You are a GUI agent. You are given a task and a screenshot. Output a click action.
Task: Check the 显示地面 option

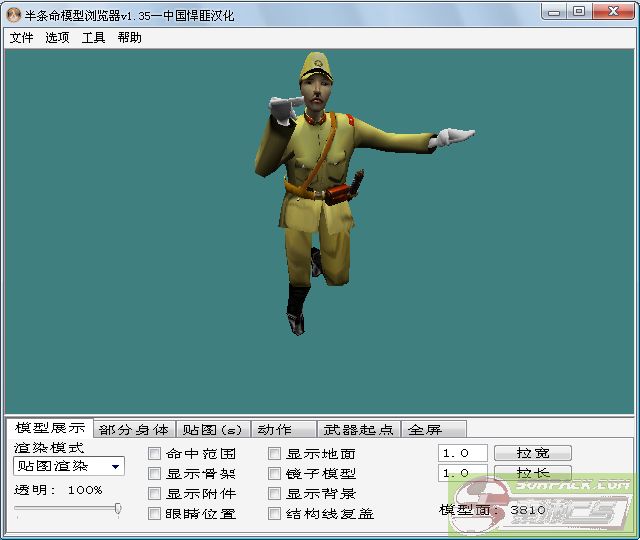pos(275,454)
